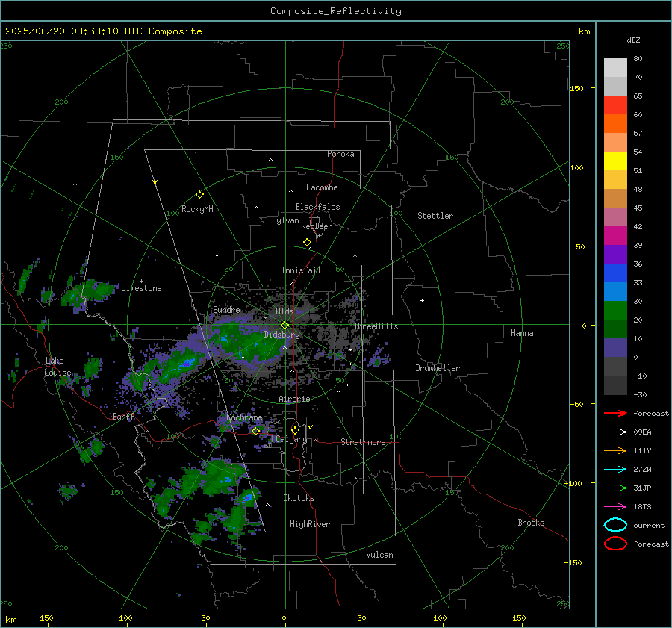Click the Sylvan map label
The image size is (672, 628).
pos(285,220)
